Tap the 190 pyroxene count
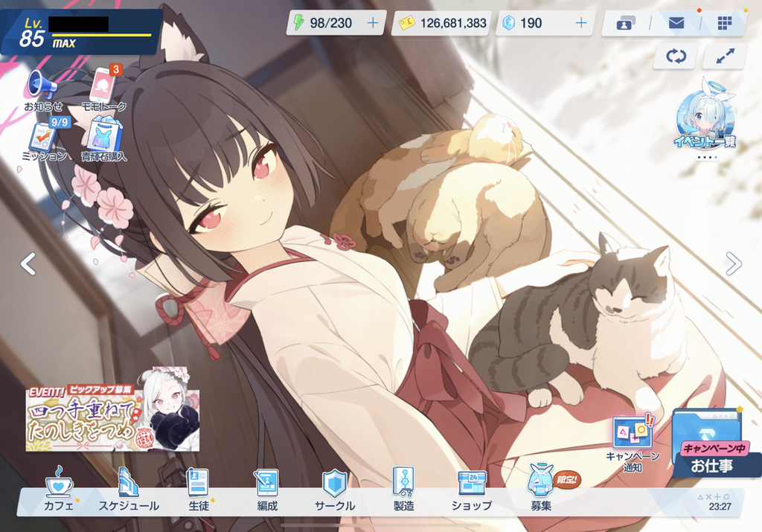Image resolution: width=762 pixels, height=532 pixels. coord(531,23)
